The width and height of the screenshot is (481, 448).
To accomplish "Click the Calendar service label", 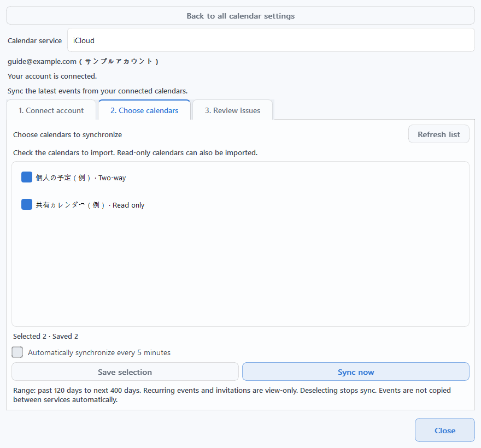I will click(x=34, y=41).
